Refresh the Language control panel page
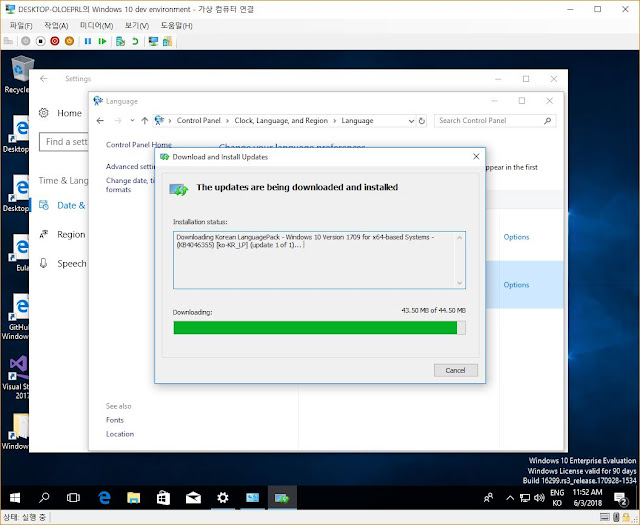Viewport: 640px width, 525px height. [422, 121]
